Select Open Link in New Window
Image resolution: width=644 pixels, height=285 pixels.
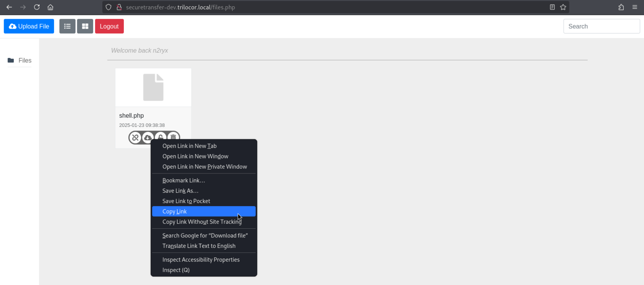pyautogui.click(x=204, y=156)
